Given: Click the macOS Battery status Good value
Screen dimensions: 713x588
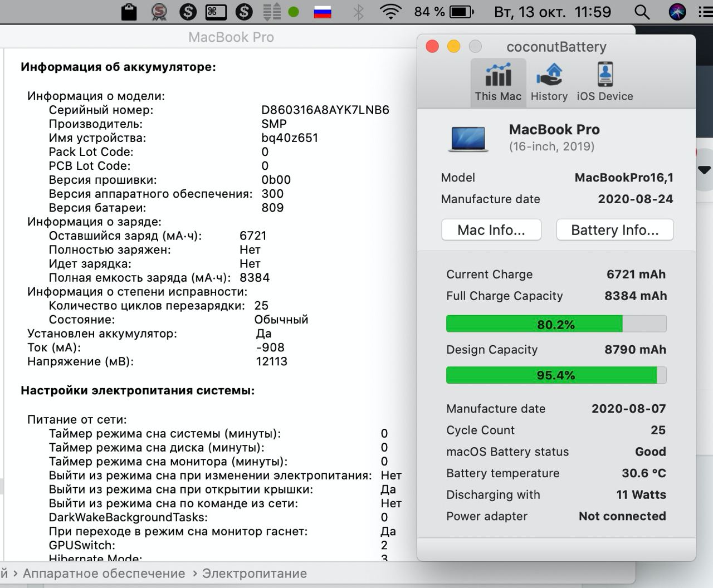Looking at the screenshot, I should [x=651, y=452].
